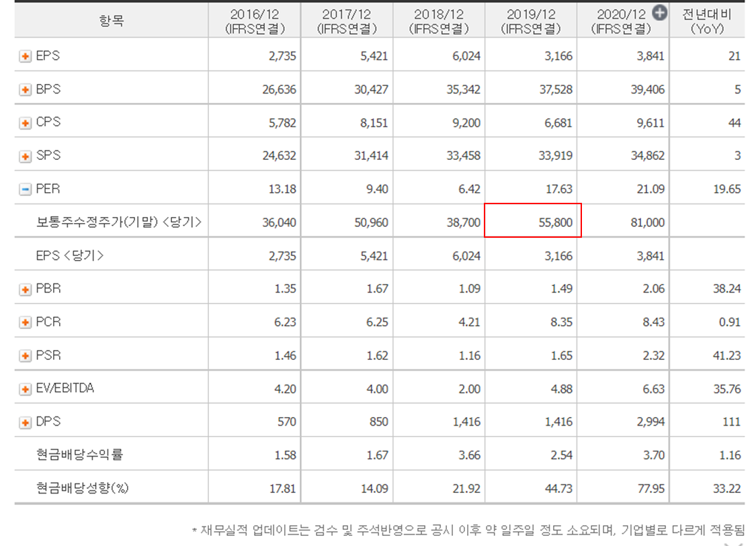Viewport: 756px width, 546px height.
Task: Click the BPS 2020/12 value 39,406
Action: pos(648,89)
